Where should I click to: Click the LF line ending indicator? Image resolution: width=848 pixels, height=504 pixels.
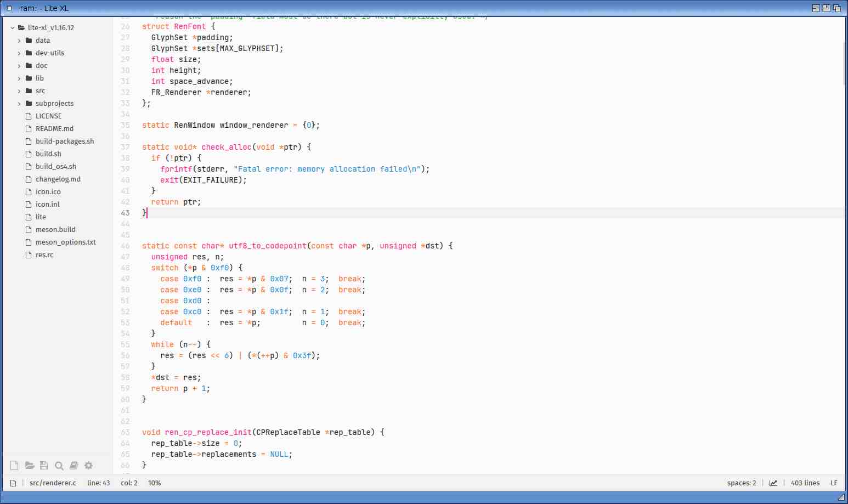click(833, 483)
